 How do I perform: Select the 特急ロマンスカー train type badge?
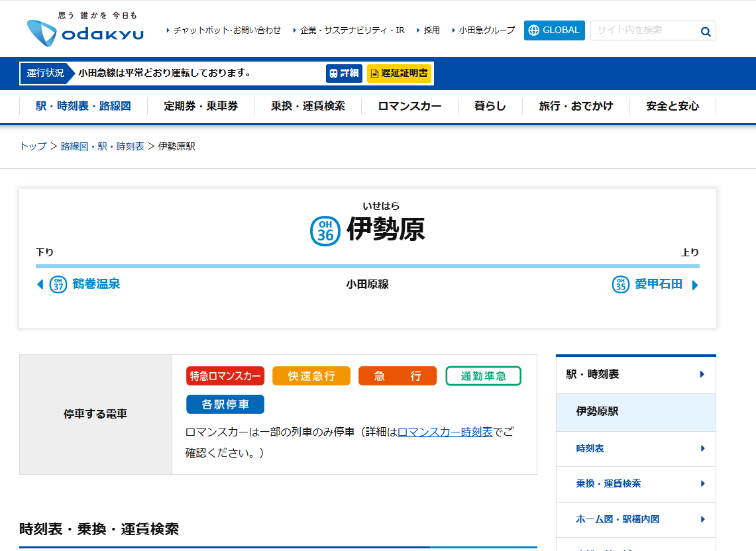point(225,376)
